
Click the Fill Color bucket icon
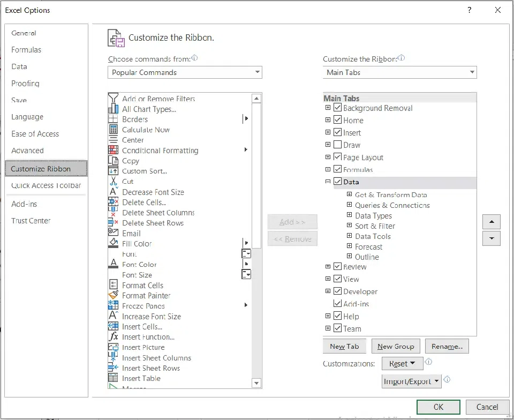[x=113, y=243]
